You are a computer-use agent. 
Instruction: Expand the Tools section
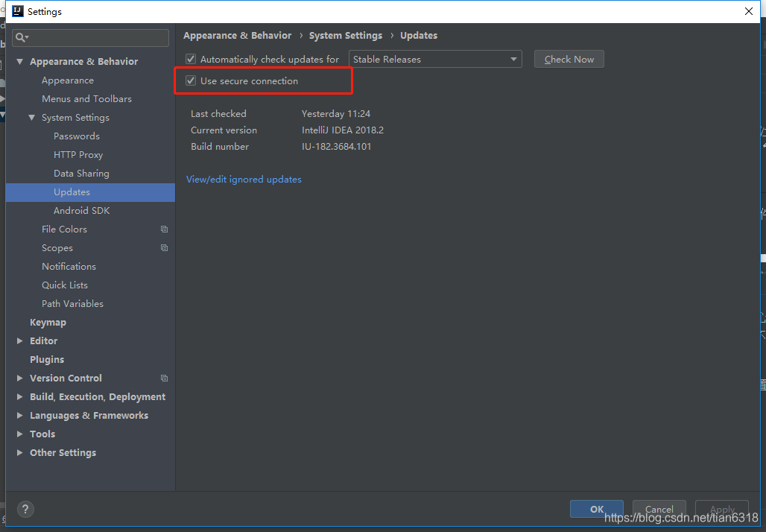coord(20,434)
